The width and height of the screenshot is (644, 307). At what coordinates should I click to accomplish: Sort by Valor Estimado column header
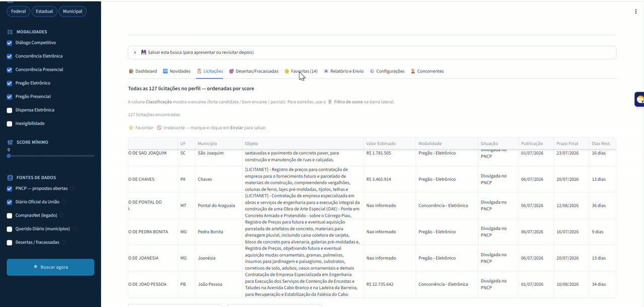(389, 143)
